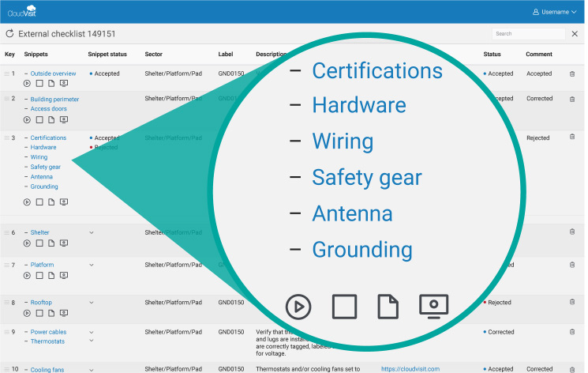Click the Comment column header
Image resolution: width=588 pixels, height=373 pixels.
pyautogui.click(x=539, y=54)
